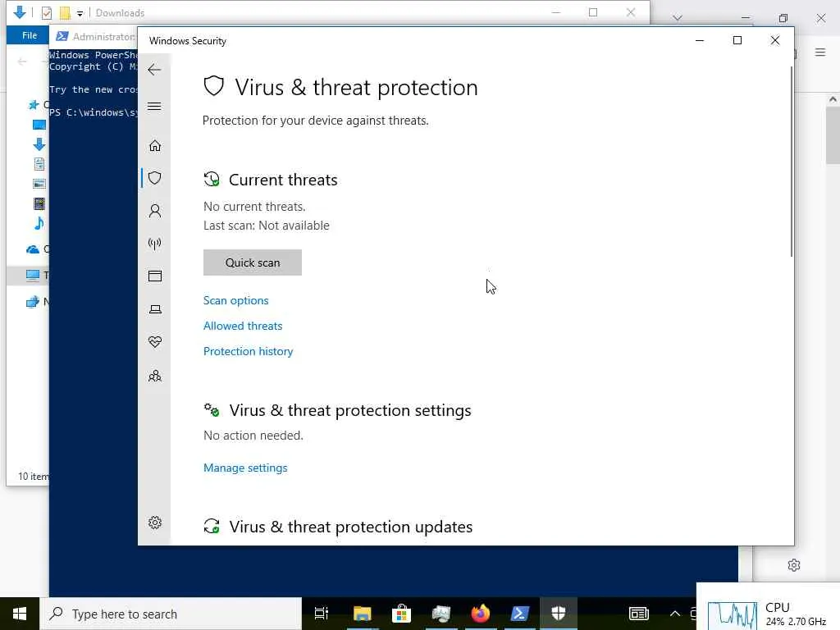
Task: Select the Pictures icon in Explorer sidebar
Action: (x=39, y=184)
